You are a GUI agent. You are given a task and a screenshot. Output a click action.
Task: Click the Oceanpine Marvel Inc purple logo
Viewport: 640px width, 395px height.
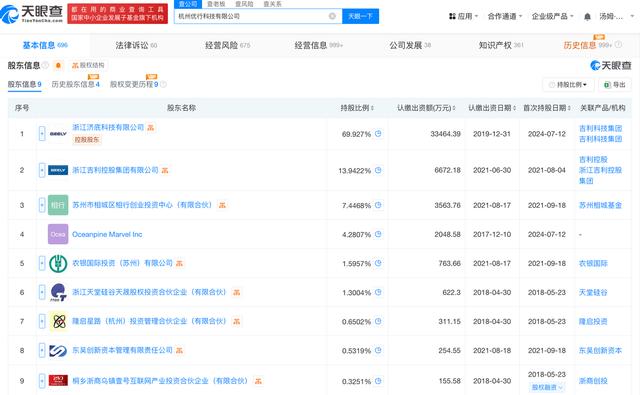pos(58,234)
